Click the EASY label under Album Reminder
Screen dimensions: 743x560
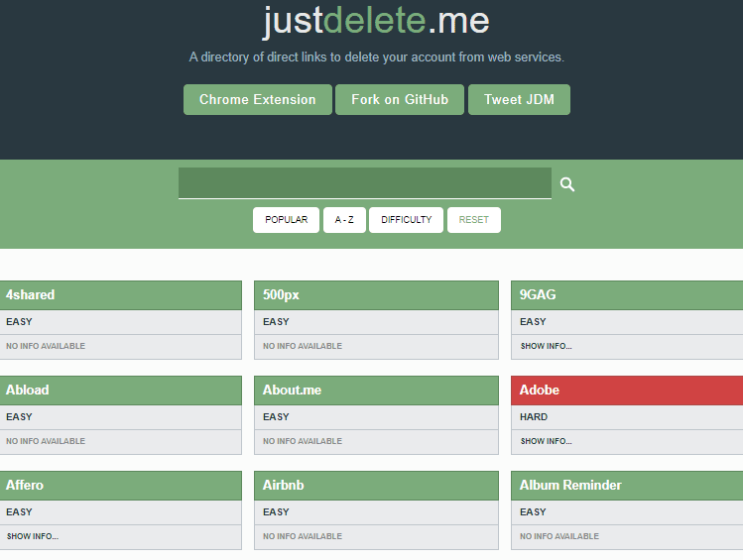[533, 512]
